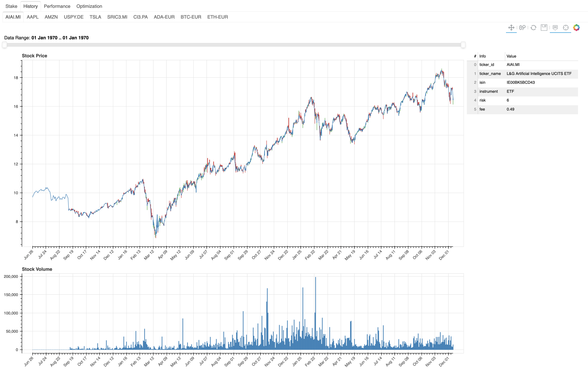Click the Value column header

511,56
